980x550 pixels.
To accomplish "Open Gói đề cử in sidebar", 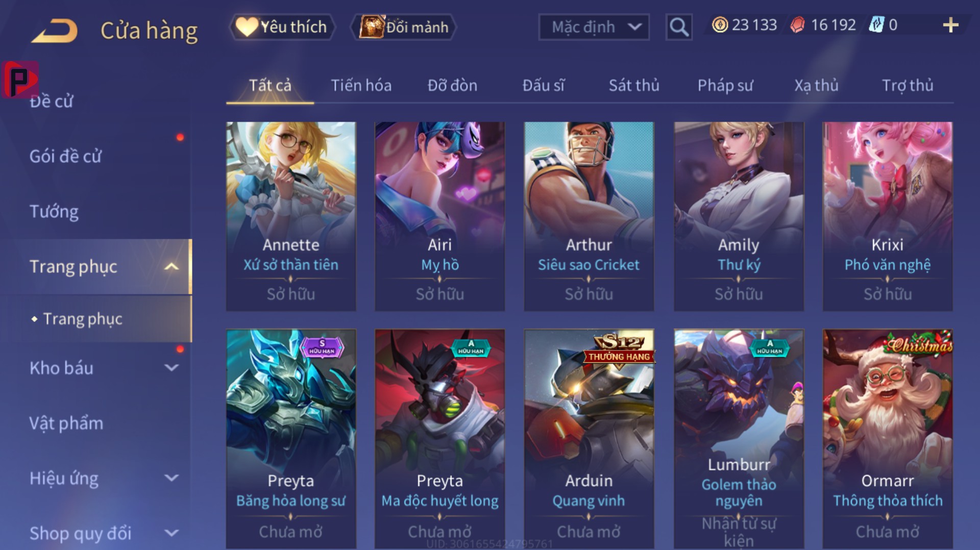I will click(65, 157).
